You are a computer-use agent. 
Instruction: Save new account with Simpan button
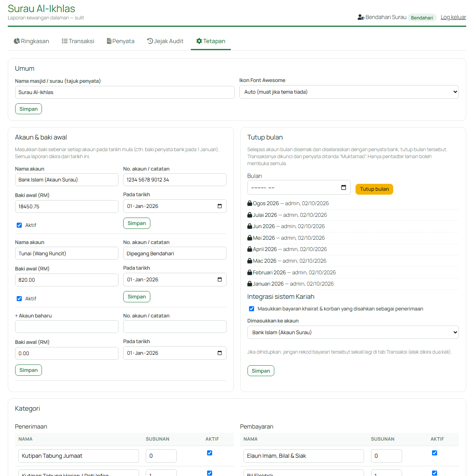pos(28,370)
